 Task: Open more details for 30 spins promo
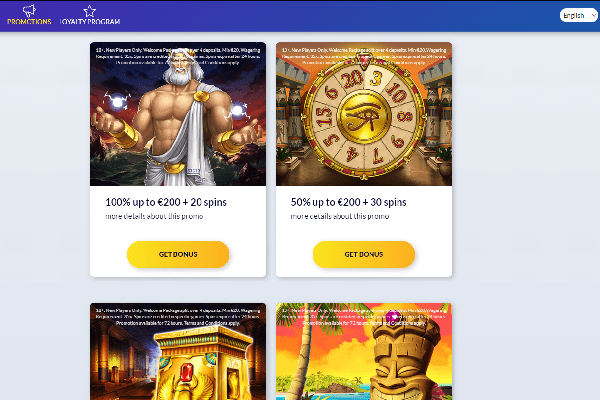pyautogui.click(x=340, y=216)
